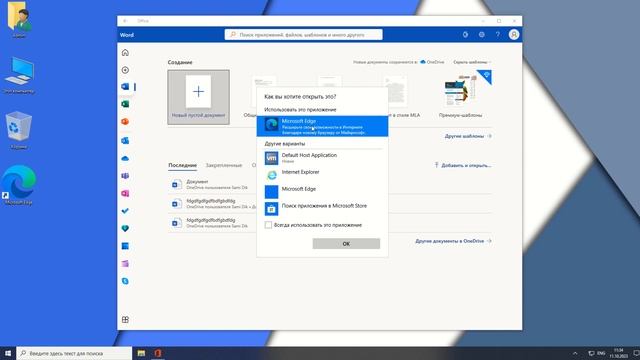Open the Teams icon in sidebar
Screen dimensions: 640x360
125,176
